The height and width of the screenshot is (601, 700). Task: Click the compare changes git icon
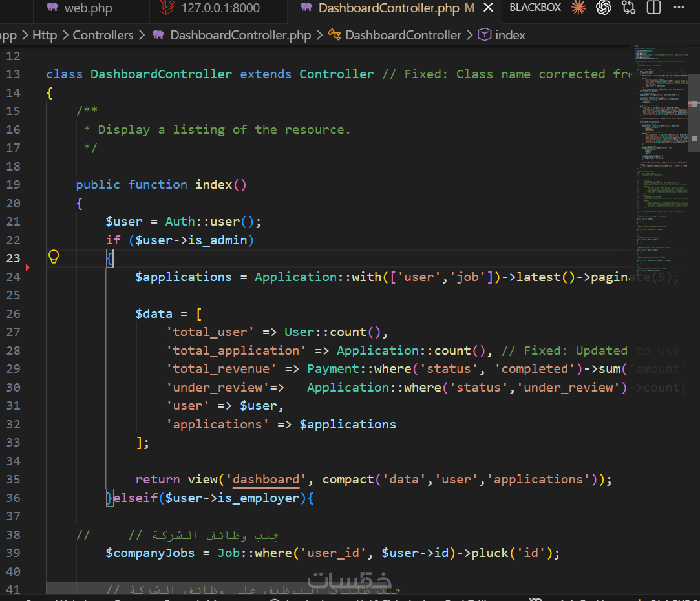[628, 7]
